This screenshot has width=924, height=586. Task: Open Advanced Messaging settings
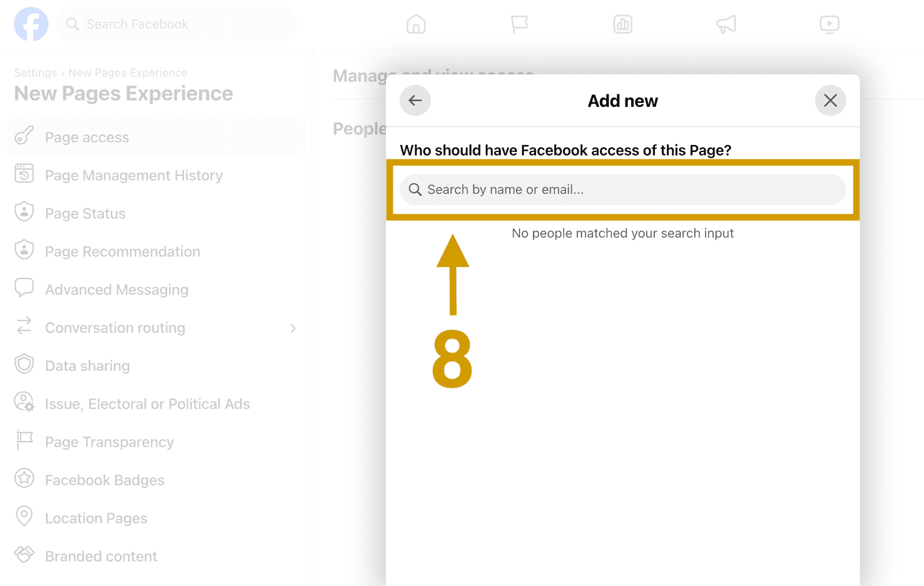(x=155, y=290)
